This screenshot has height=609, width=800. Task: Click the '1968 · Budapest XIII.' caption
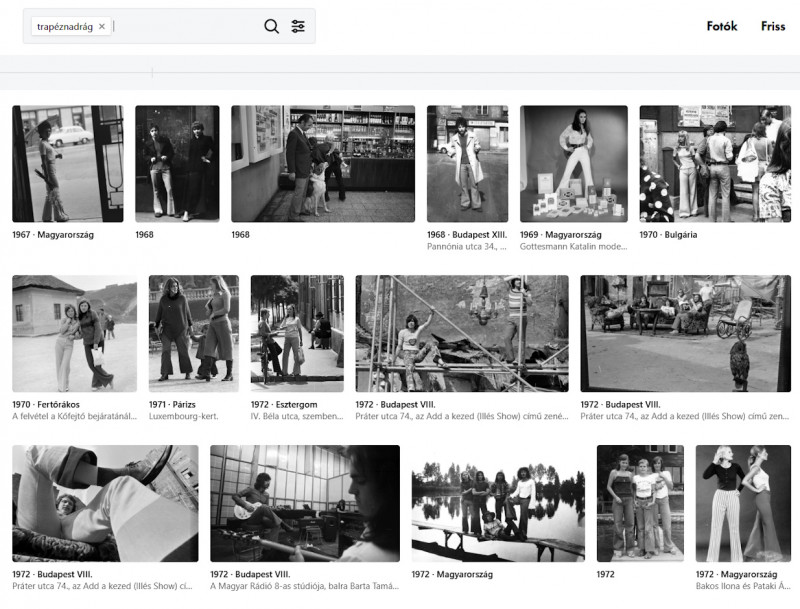pos(467,235)
